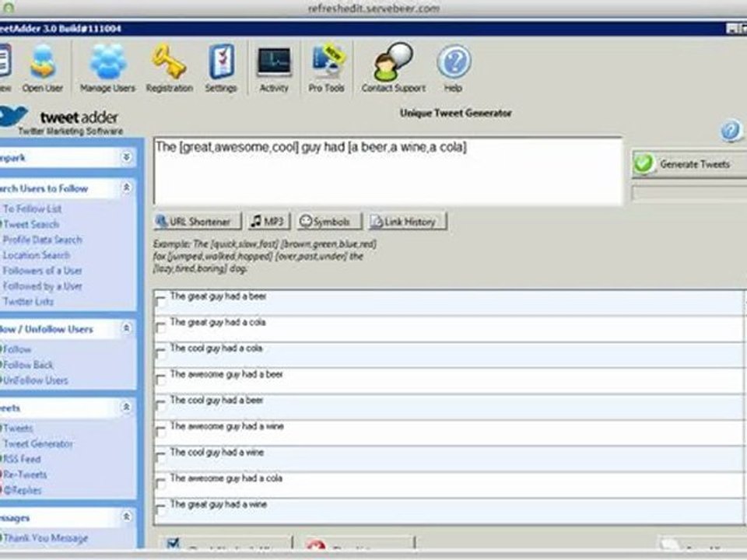Check the box for 'The awesome guy had a beer'
The width and height of the screenshot is (747, 560).
160,380
